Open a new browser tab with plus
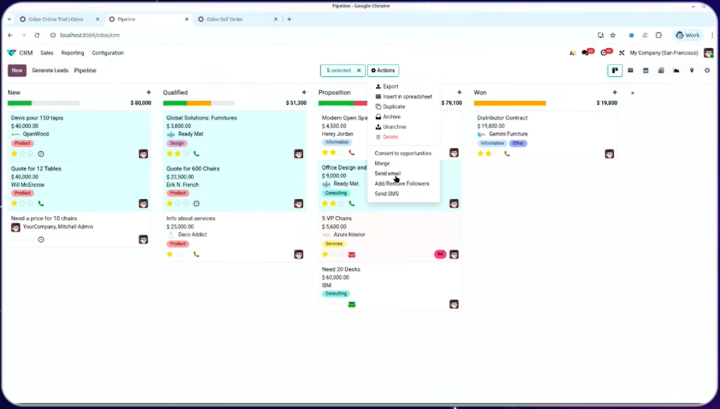720x409 pixels. point(289,19)
